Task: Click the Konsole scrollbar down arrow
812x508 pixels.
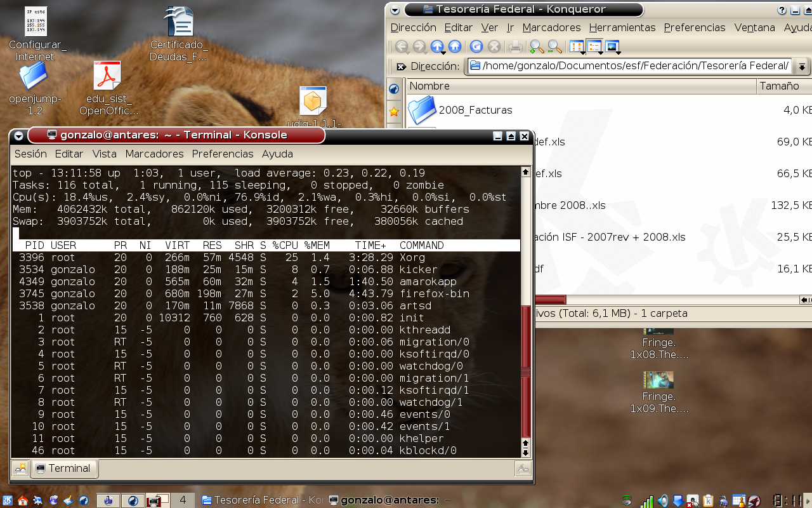Action: pyautogui.click(x=525, y=452)
